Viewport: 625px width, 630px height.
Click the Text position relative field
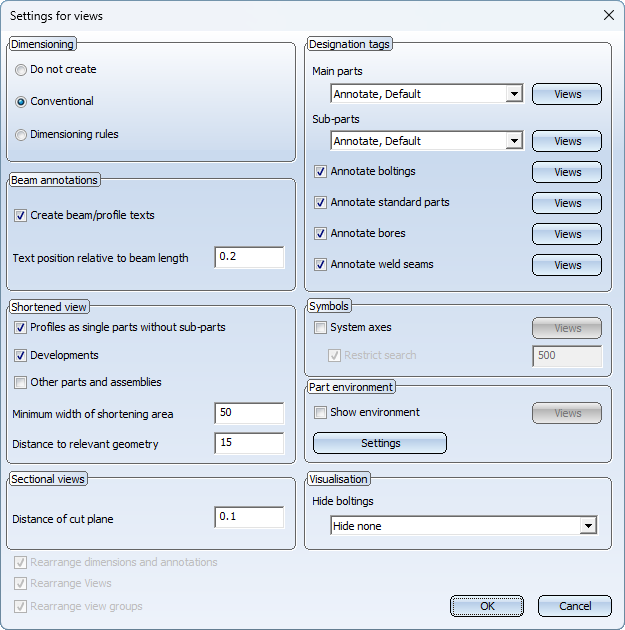click(x=249, y=258)
